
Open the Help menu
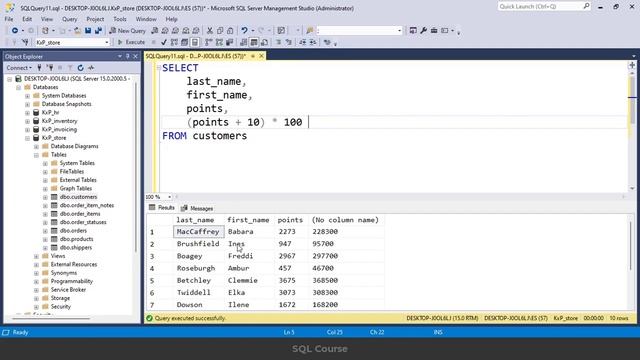tap(171, 19)
